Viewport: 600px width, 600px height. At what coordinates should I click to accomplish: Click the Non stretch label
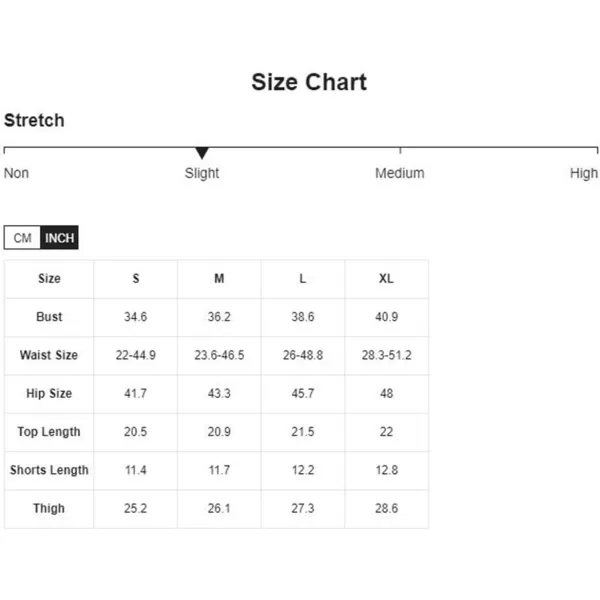[16, 173]
